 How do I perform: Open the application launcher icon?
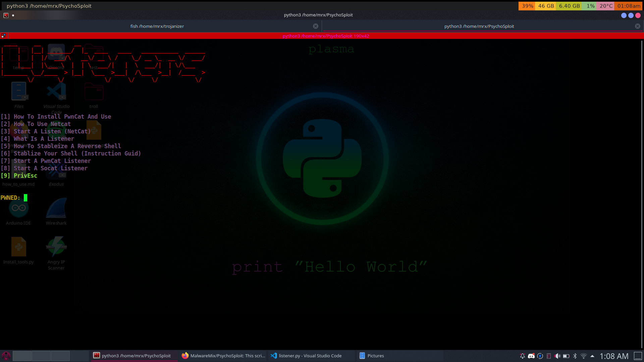click(6, 356)
